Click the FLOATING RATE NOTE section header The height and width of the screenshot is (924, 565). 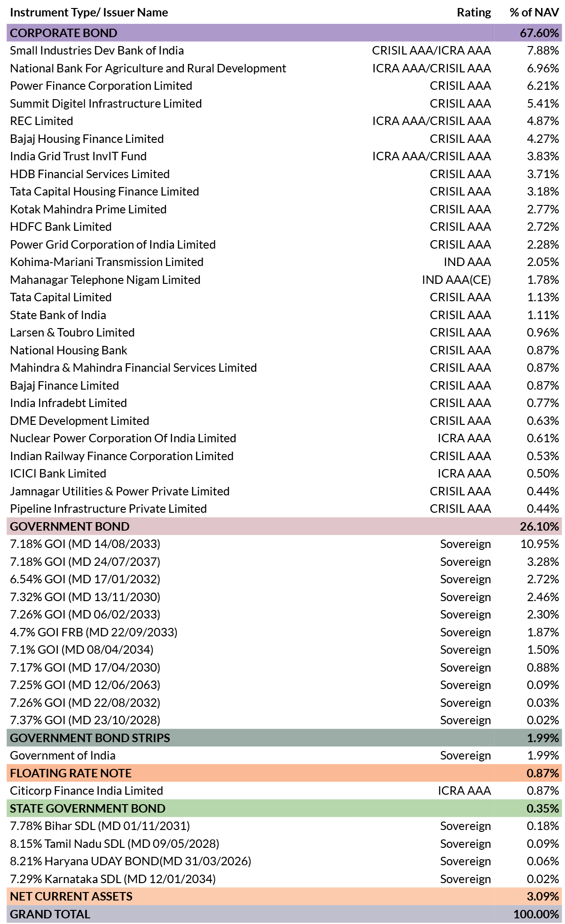pos(284,773)
